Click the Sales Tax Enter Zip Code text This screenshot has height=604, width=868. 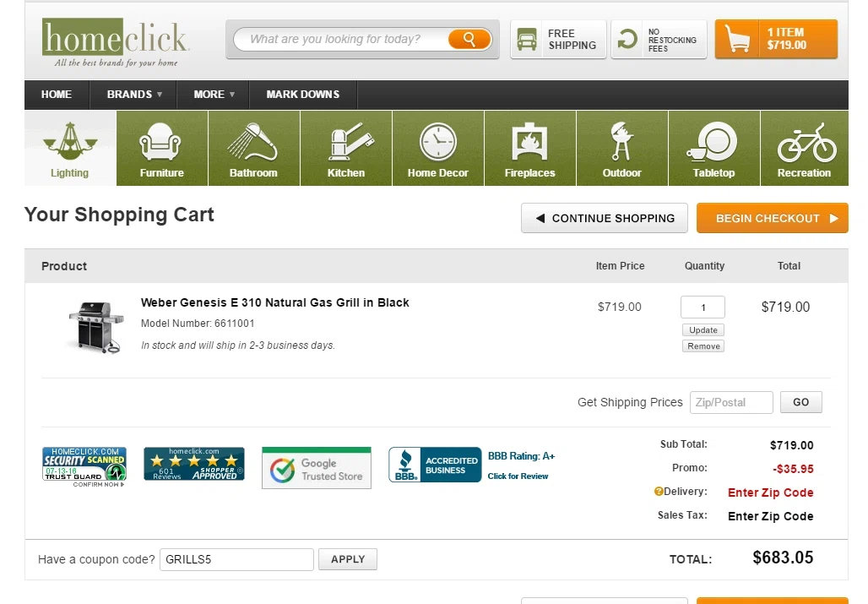point(771,516)
